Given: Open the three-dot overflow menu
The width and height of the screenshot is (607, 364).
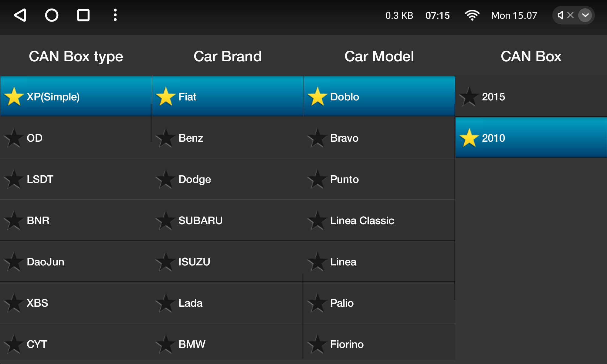Looking at the screenshot, I should [x=115, y=15].
